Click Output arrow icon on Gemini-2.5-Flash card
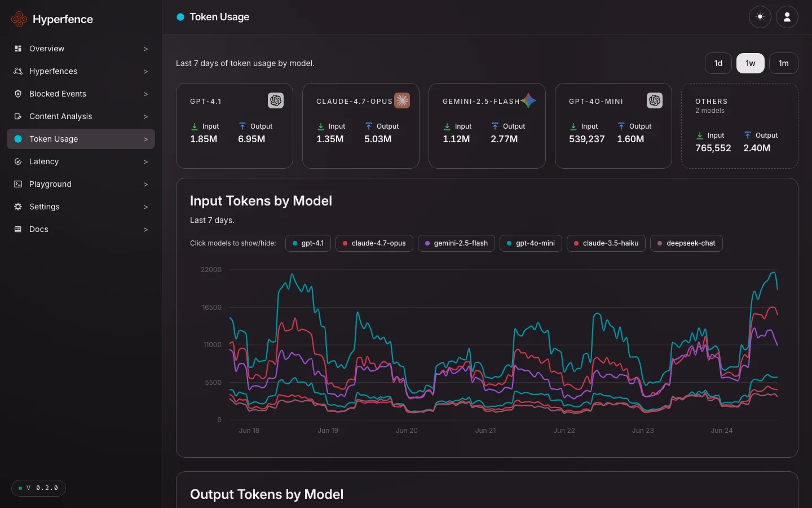The height and width of the screenshot is (508, 812). coord(495,126)
